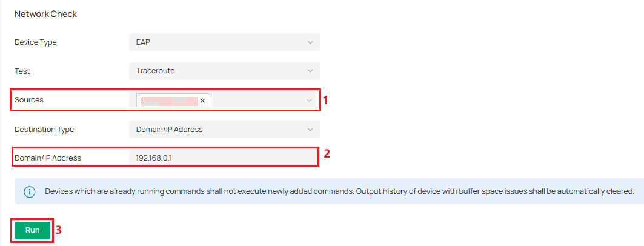The image size is (644, 246).
Task: Click the chevron arrow on Sources field
Action: click(x=310, y=100)
